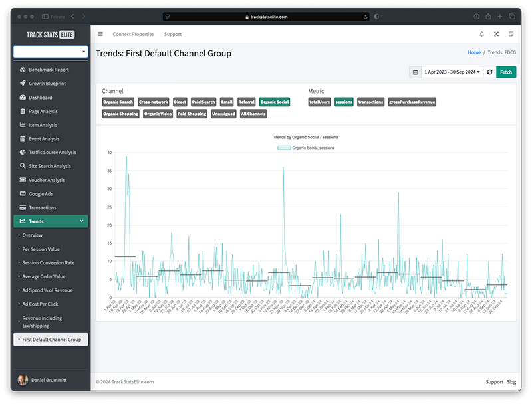Open notifications bell icon
The image size is (532, 404).
point(481,34)
